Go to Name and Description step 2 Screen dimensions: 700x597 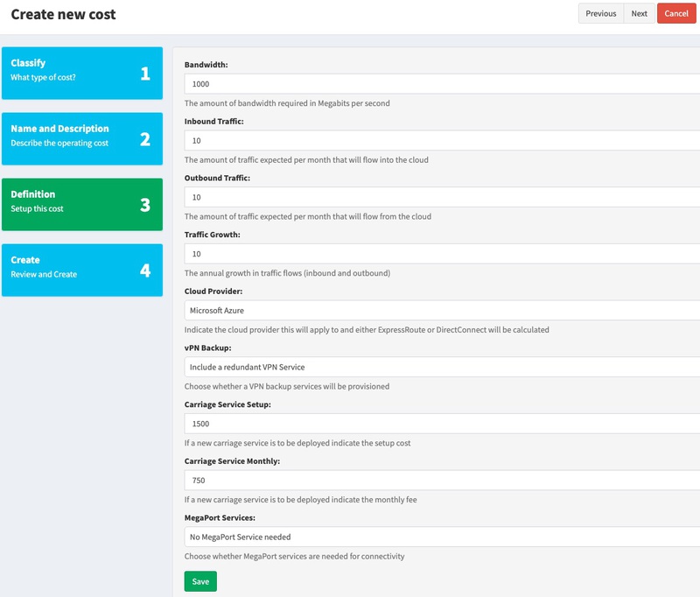click(82, 139)
